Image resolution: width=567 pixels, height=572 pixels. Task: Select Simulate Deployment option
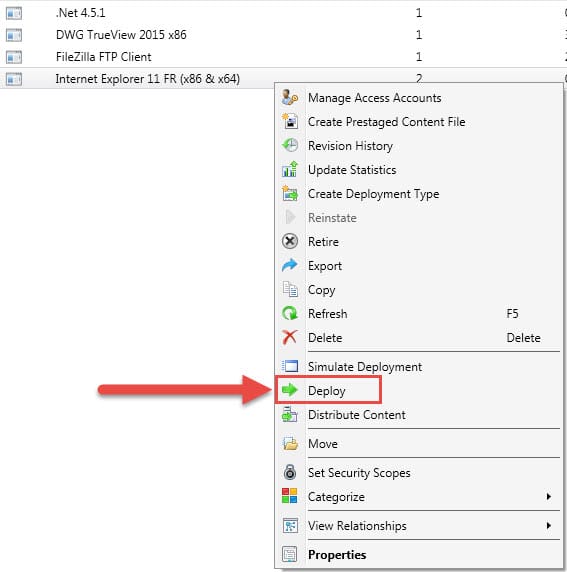[365, 367]
